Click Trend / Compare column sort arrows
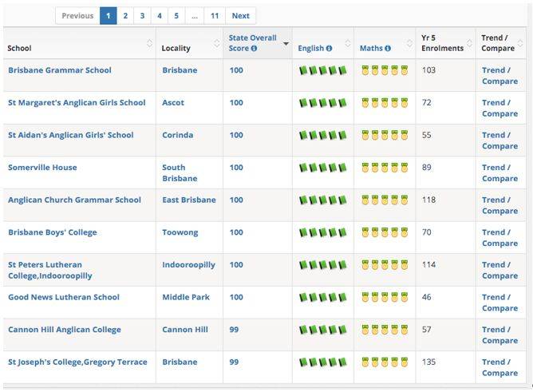This screenshot has height=392, width=533. pos(520,44)
